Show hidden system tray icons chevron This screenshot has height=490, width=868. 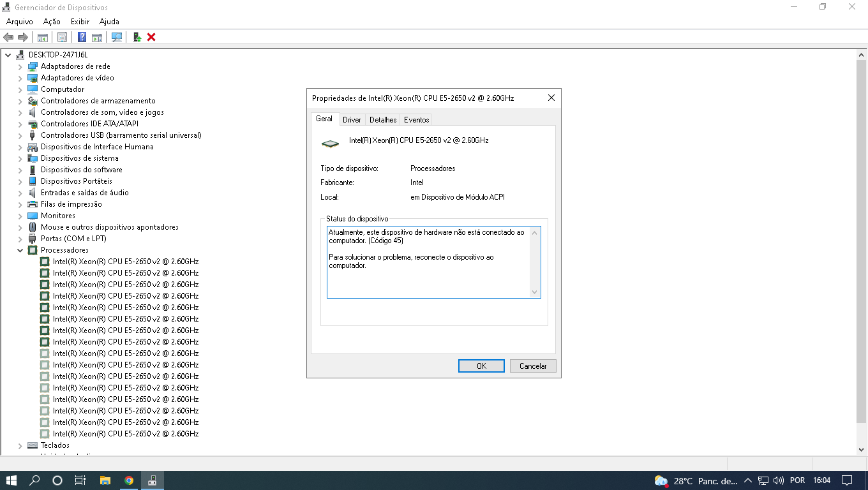[x=749, y=480]
